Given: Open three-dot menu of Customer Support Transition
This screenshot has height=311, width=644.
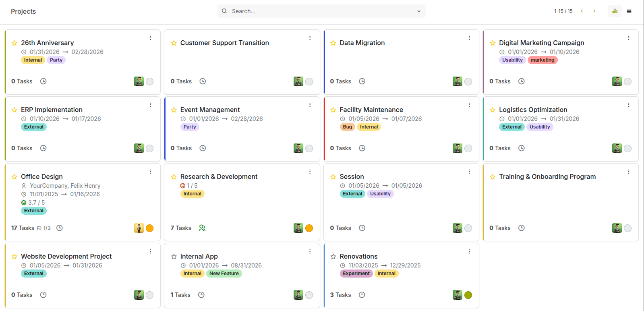Looking at the screenshot, I should (x=310, y=38).
